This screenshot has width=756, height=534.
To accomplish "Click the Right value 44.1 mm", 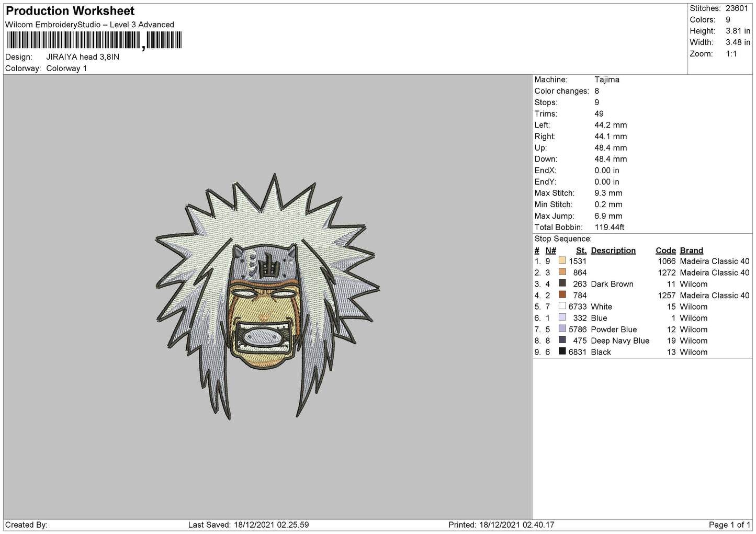I will click(611, 137).
